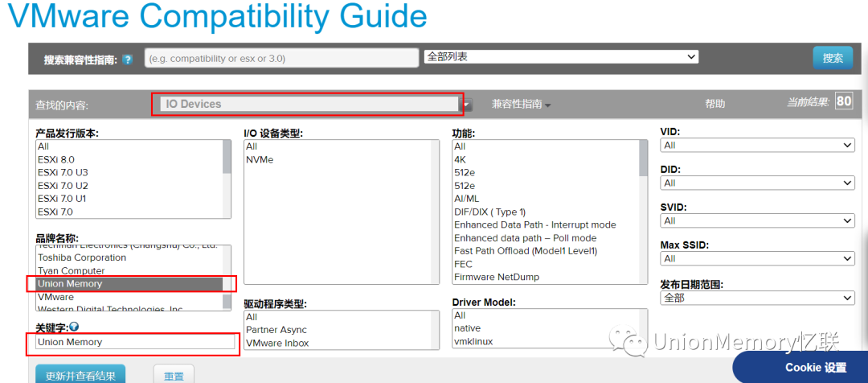The image size is (868, 383).
Task: Open the 全部列表 dropdown
Action: pyautogui.click(x=561, y=56)
